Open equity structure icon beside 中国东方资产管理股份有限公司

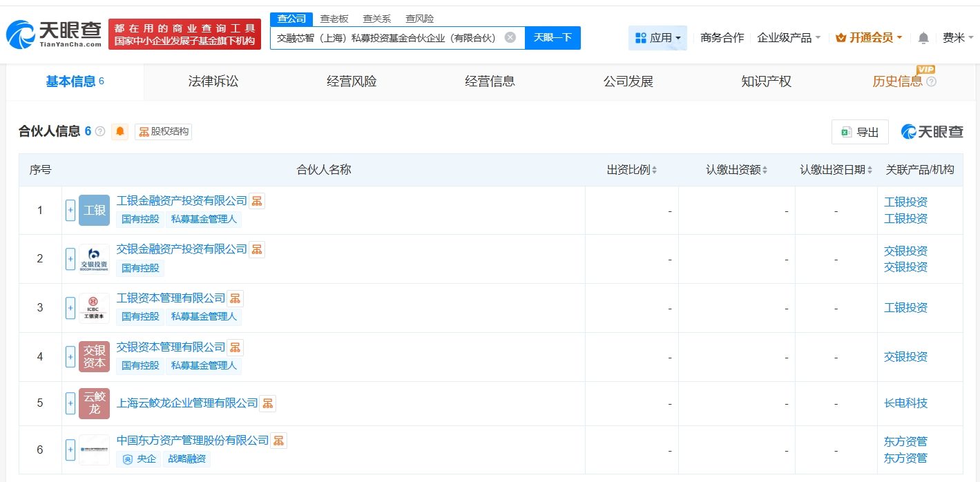[x=278, y=441]
